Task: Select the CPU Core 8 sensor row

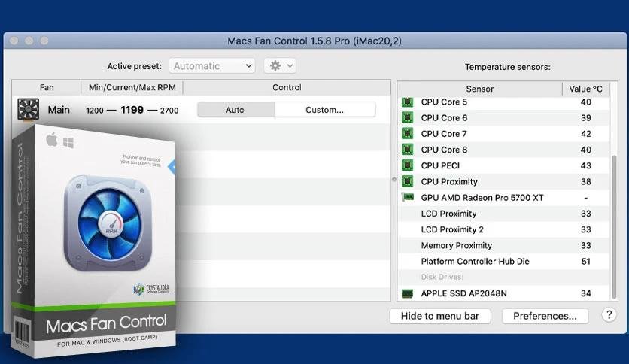Action: 504,150
